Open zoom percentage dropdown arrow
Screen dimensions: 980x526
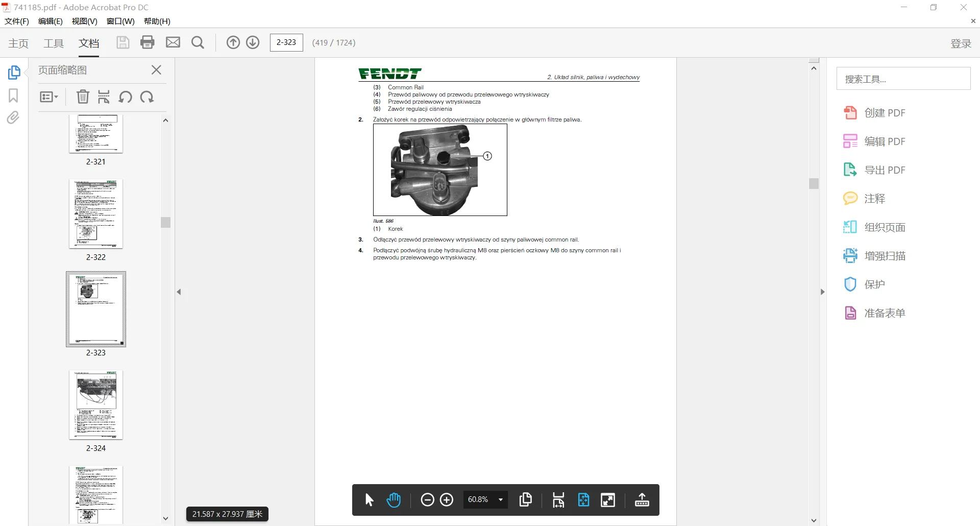pyautogui.click(x=501, y=499)
